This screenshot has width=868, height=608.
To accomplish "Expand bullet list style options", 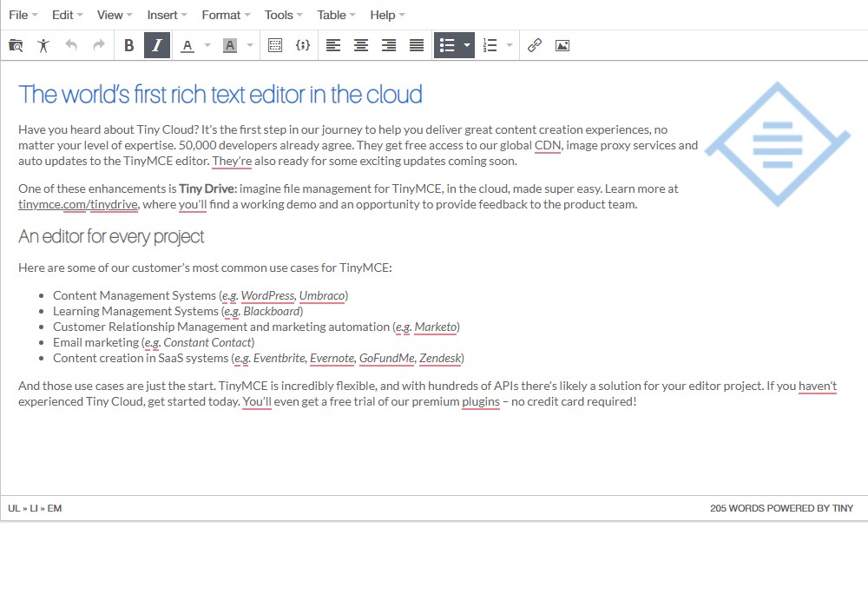I will click(467, 45).
